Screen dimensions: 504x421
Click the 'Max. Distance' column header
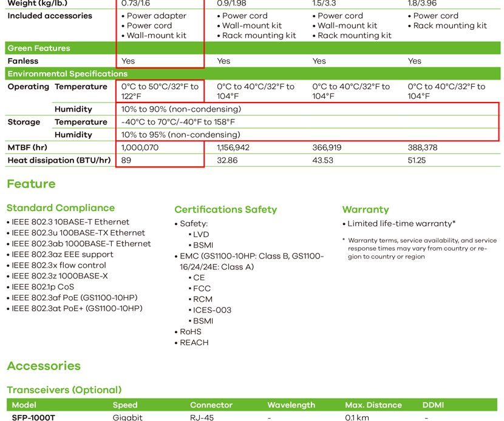pyautogui.click(x=373, y=405)
